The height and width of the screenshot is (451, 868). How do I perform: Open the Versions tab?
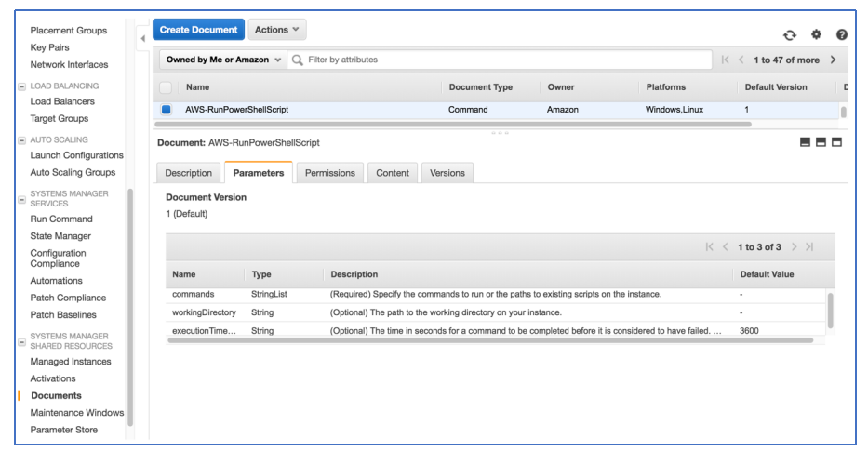[x=447, y=173]
